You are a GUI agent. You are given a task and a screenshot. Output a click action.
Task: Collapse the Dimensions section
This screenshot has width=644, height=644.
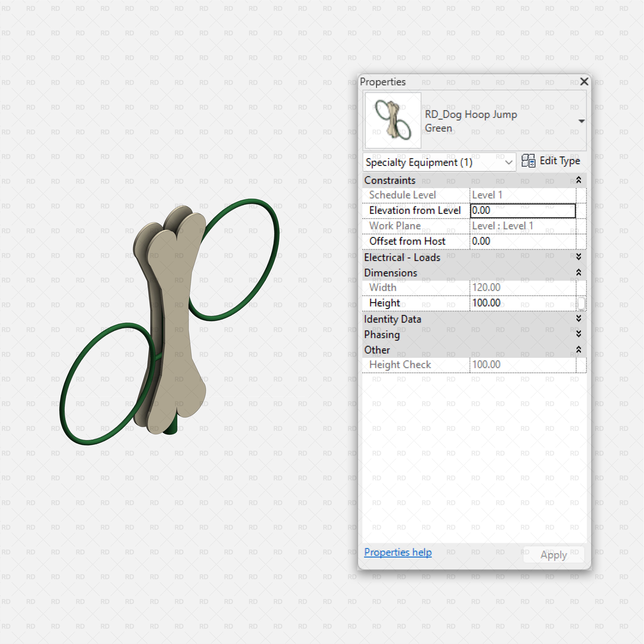pos(579,272)
